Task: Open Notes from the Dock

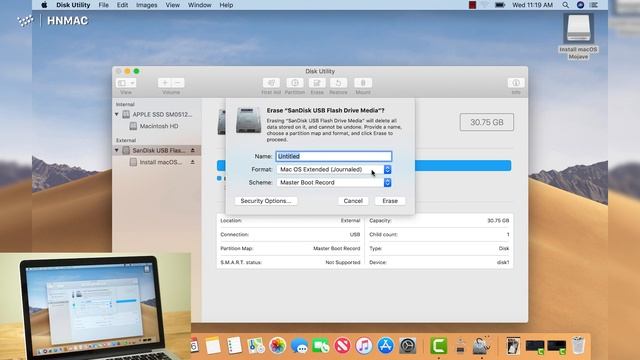Action: click(x=213, y=346)
